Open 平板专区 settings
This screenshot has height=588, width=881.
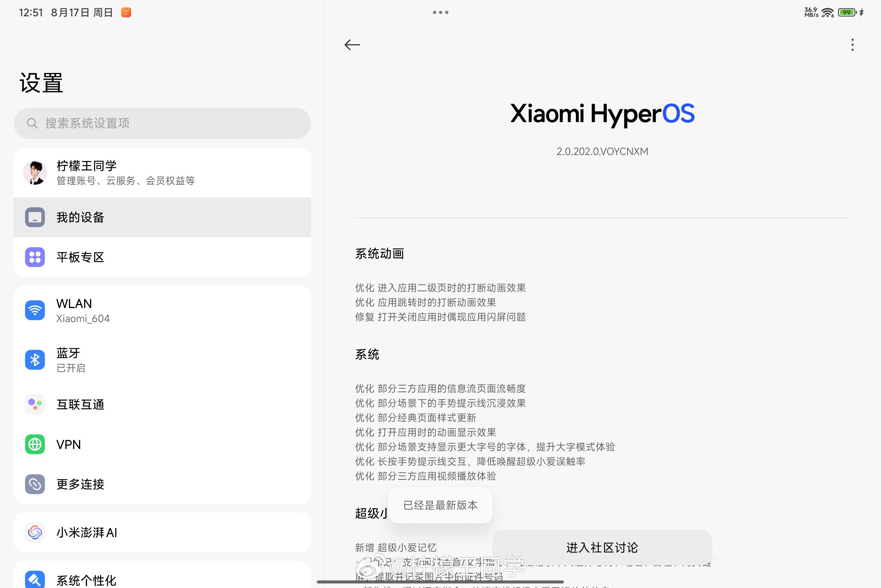[x=162, y=257]
